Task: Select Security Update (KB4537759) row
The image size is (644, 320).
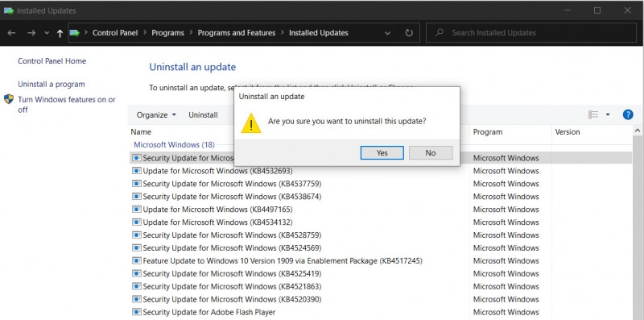Action: [x=381, y=184]
